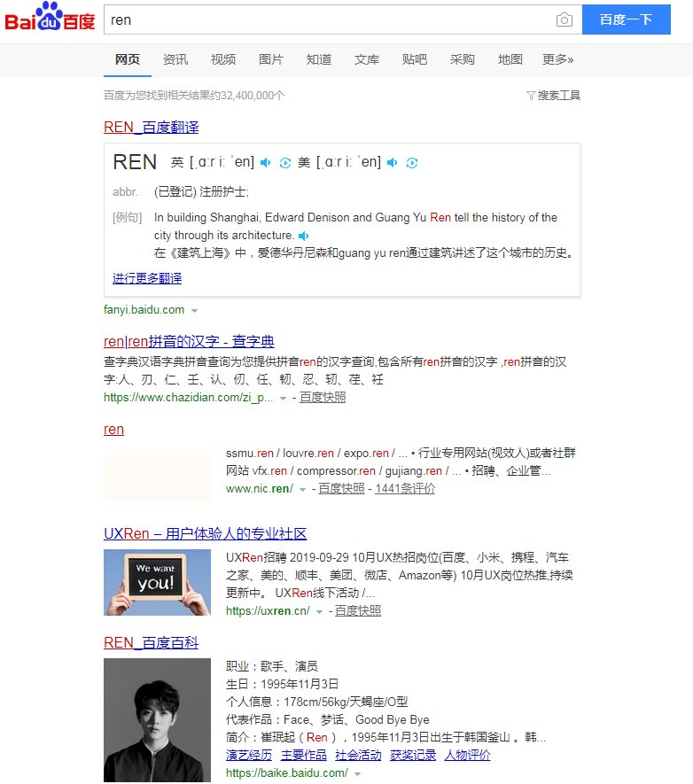Click the REN Baike portrait thumbnail
Viewport: 693px width, 784px height.
click(157, 720)
